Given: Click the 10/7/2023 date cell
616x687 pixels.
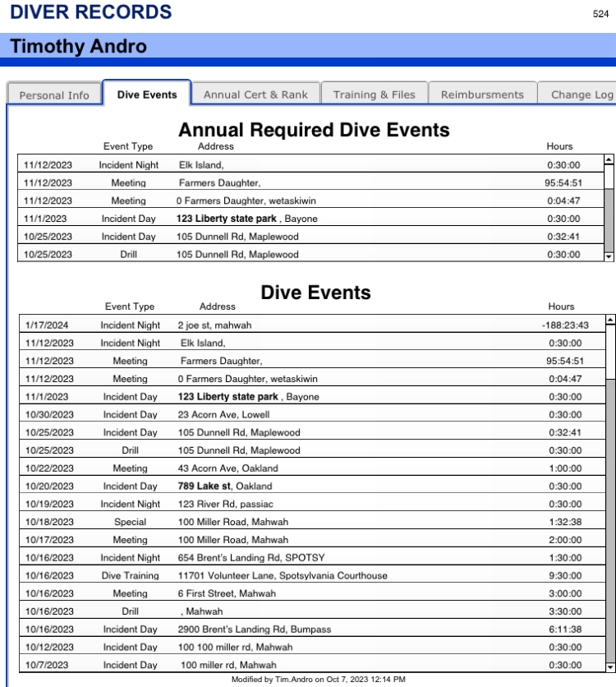Looking at the screenshot, I should pos(47,665).
